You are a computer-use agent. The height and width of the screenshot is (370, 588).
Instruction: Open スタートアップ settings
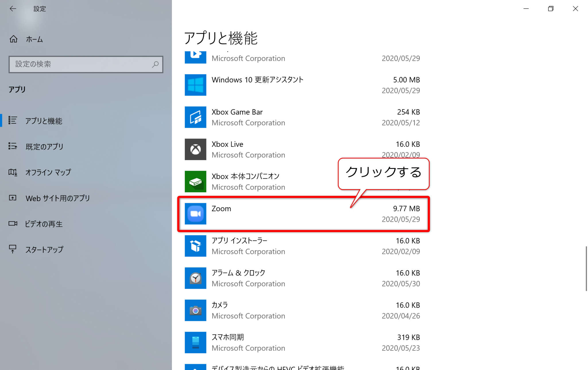(45, 250)
